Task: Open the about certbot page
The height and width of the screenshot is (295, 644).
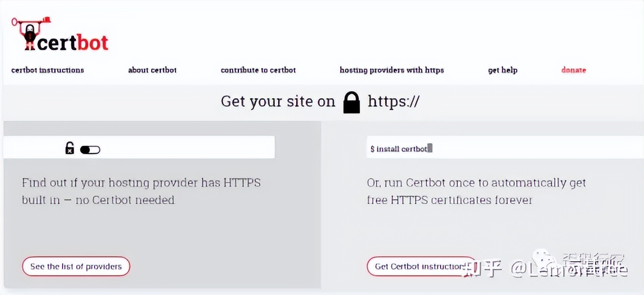Action: pyautogui.click(x=152, y=70)
